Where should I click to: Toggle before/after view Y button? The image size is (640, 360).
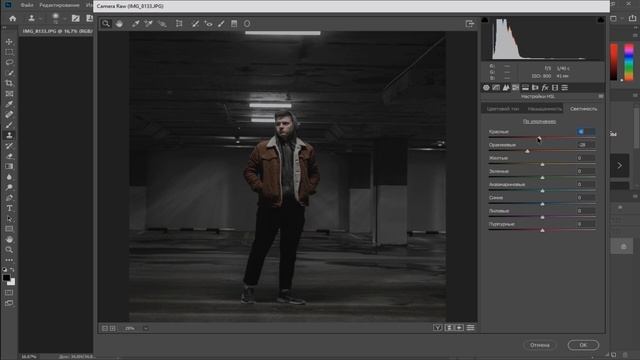point(438,328)
